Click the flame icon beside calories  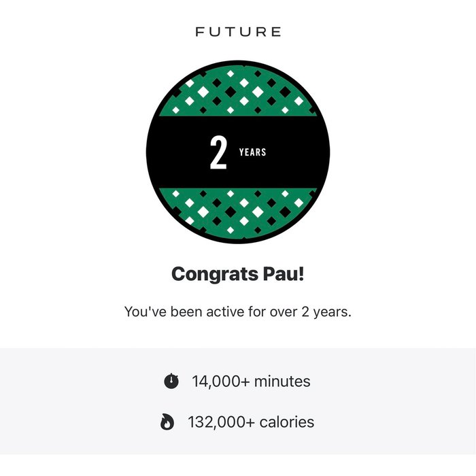[167, 422]
